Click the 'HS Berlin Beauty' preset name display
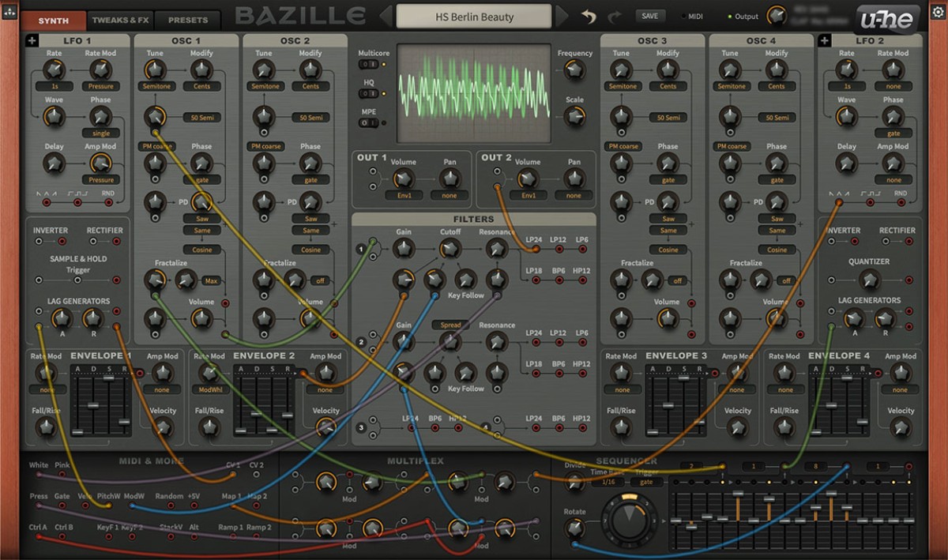 pyautogui.click(x=474, y=16)
